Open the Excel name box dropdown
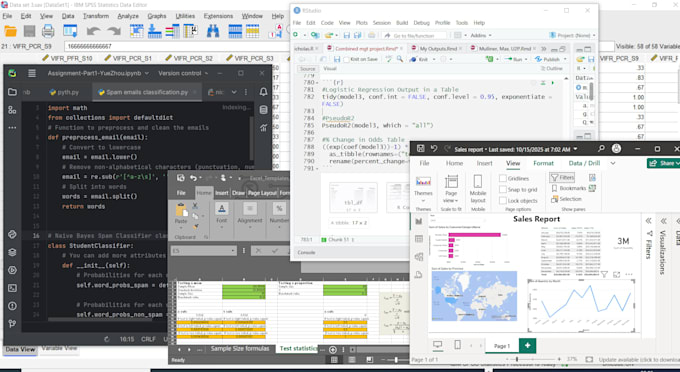This screenshot has height=372, width=680. point(233,251)
